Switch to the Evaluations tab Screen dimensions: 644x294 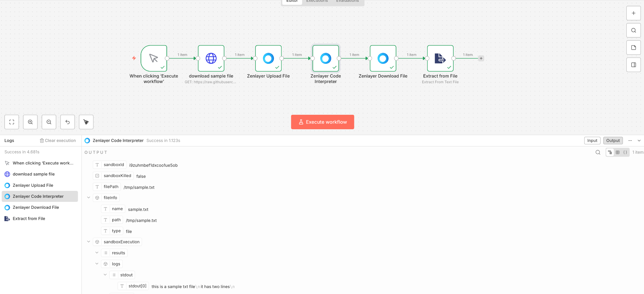(347, 1)
